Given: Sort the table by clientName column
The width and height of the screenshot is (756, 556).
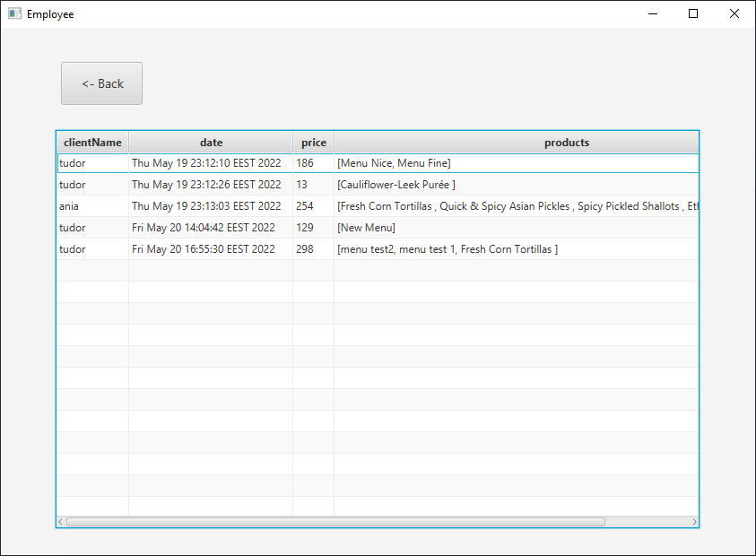Looking at the screenshot, I should [x=92, y=142].
